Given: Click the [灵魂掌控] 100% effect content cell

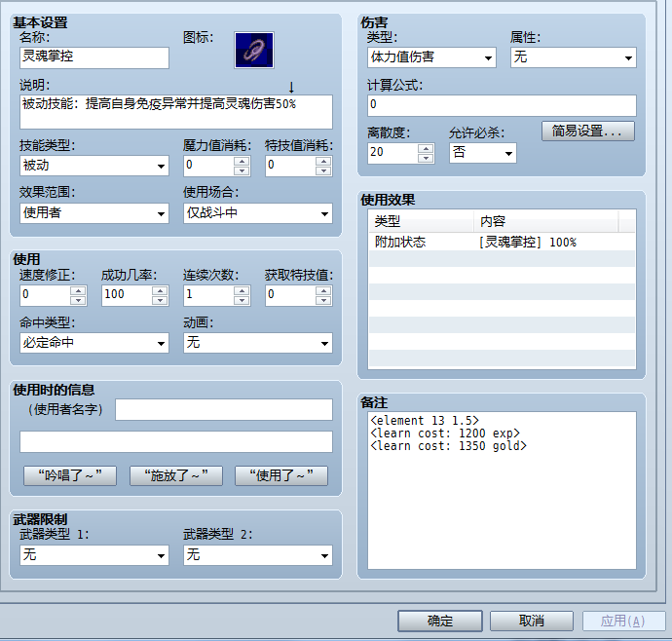Looking at the screenshot, I should pyautogui.click(x=528, y=243).
